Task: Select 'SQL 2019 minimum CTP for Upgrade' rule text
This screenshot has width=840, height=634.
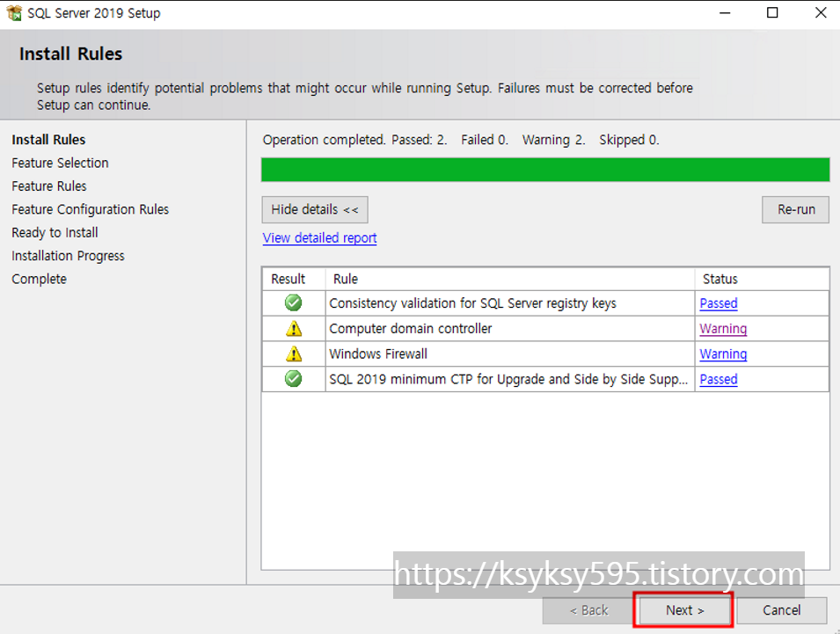Action: [x=508, y=379]
